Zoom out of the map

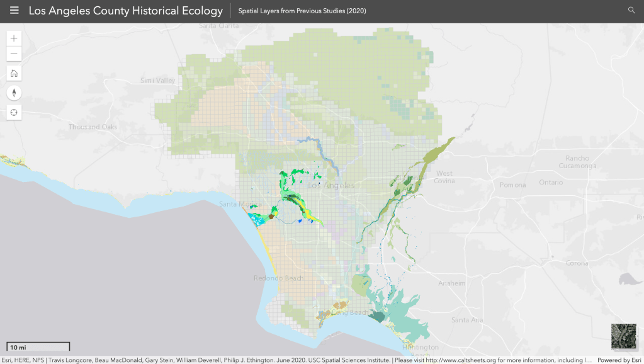(x=14, y=54)
